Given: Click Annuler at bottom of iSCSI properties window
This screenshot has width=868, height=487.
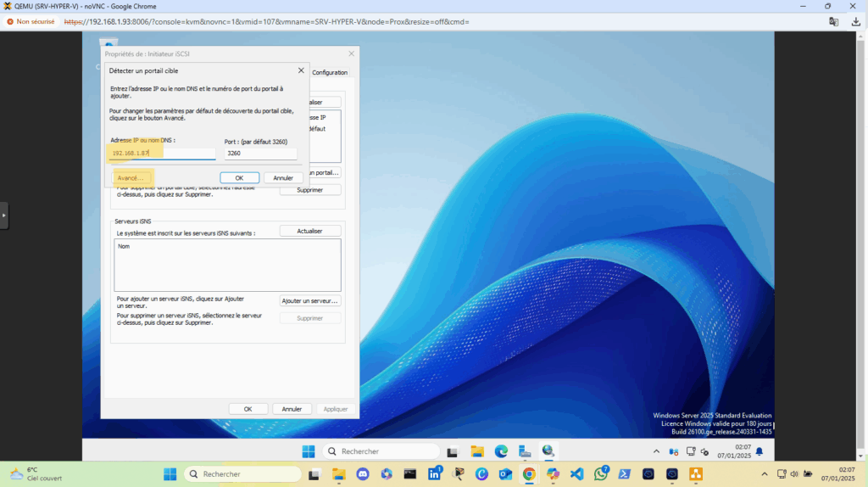Looking at the screenshot, I should (x=292, y=409).
